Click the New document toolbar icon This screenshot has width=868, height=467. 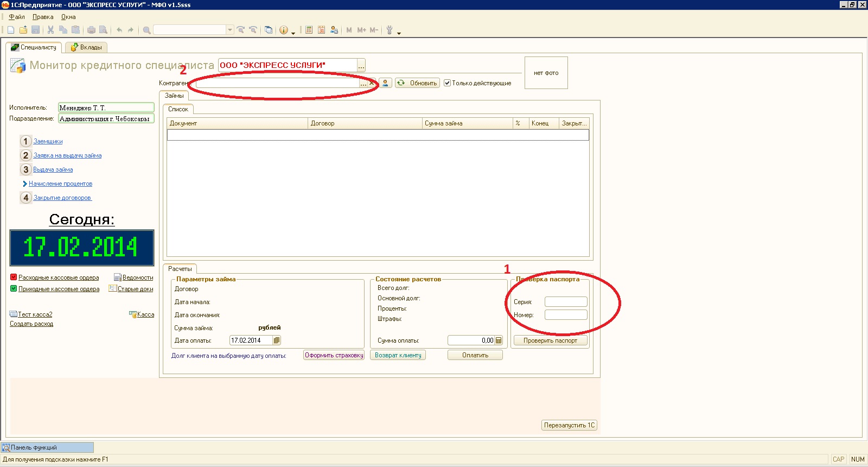pos(11,30)
